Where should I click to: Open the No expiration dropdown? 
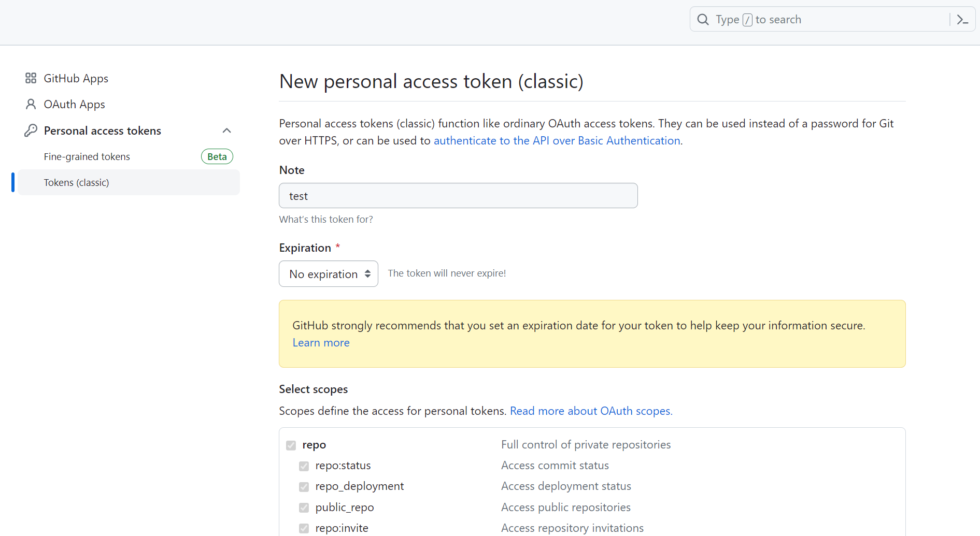point(329,274)
